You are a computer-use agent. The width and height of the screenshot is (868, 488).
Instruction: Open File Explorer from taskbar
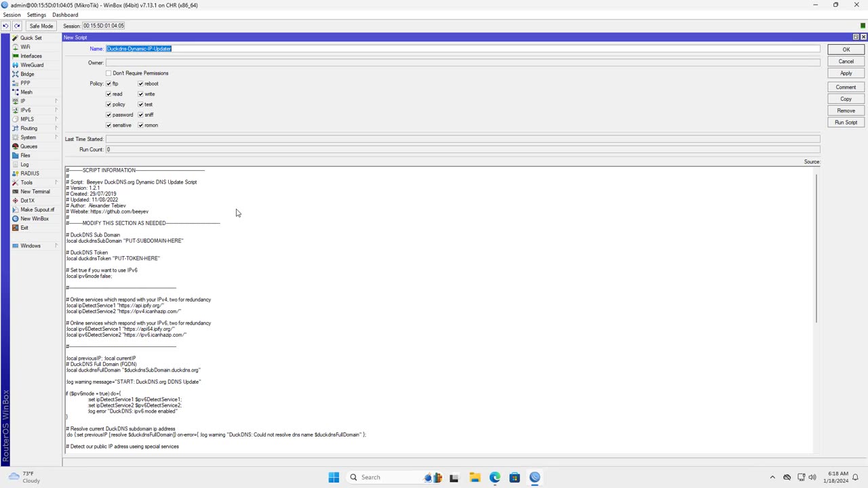[x=475, y=477]
